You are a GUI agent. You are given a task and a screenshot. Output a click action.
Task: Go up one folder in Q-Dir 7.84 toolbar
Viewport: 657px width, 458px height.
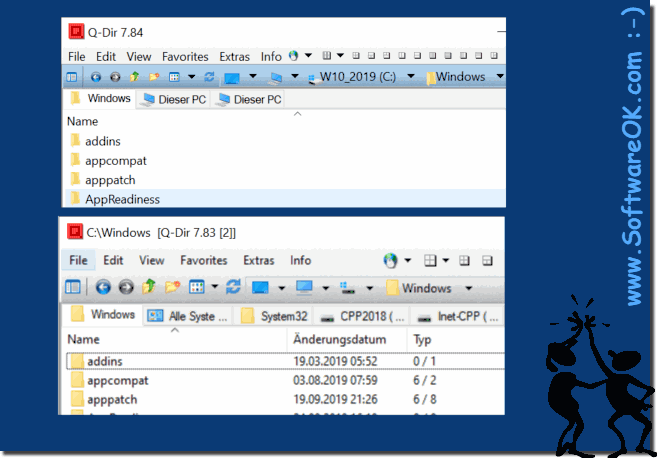[x=135, y=77]
